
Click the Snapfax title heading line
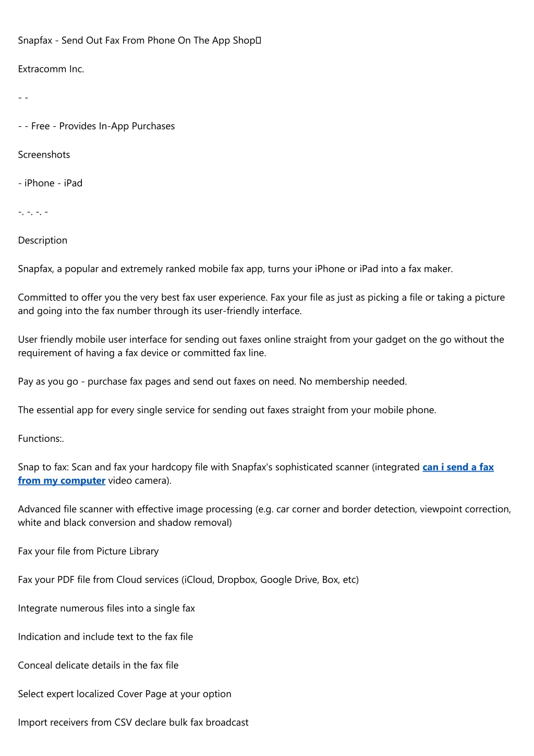coord(139,40)
